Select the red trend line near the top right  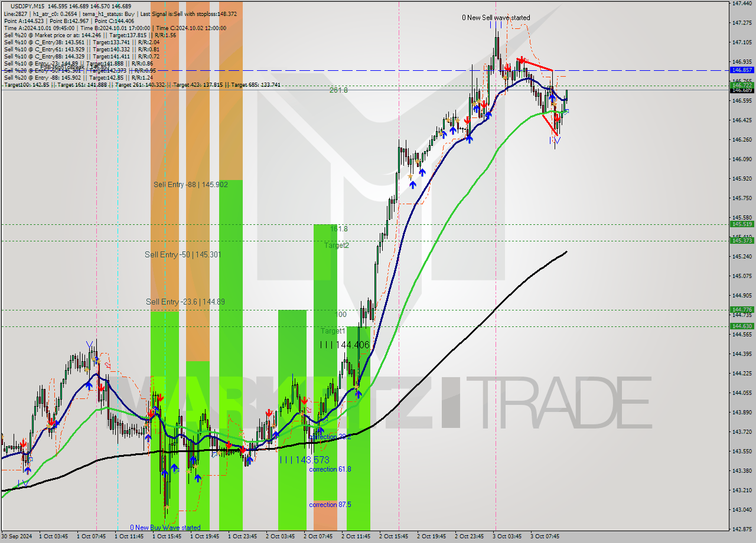(x=535, y=65)
